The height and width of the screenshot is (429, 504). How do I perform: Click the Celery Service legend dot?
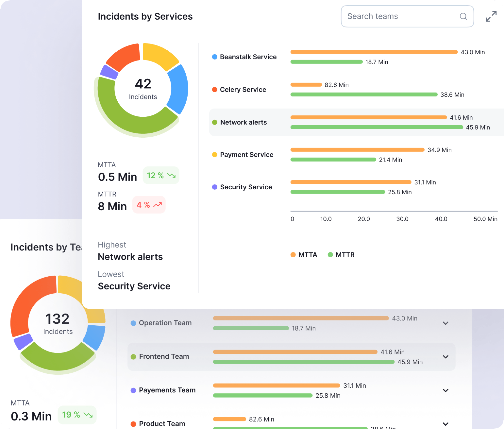tap(214, 89)
